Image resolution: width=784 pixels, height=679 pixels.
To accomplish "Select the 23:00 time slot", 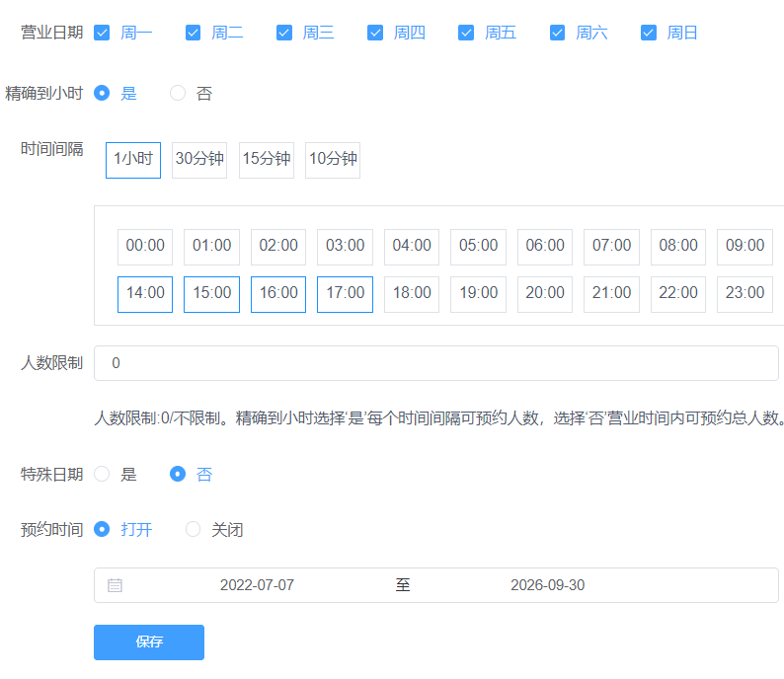I will [745, 294].
